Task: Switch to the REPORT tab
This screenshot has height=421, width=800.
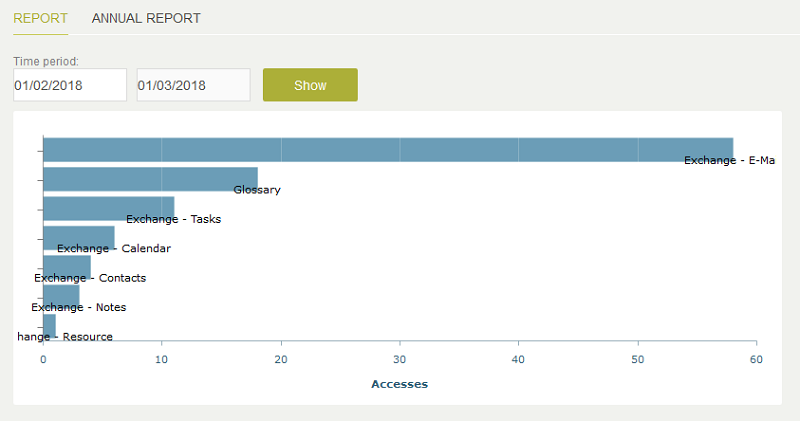Action: 40,18
